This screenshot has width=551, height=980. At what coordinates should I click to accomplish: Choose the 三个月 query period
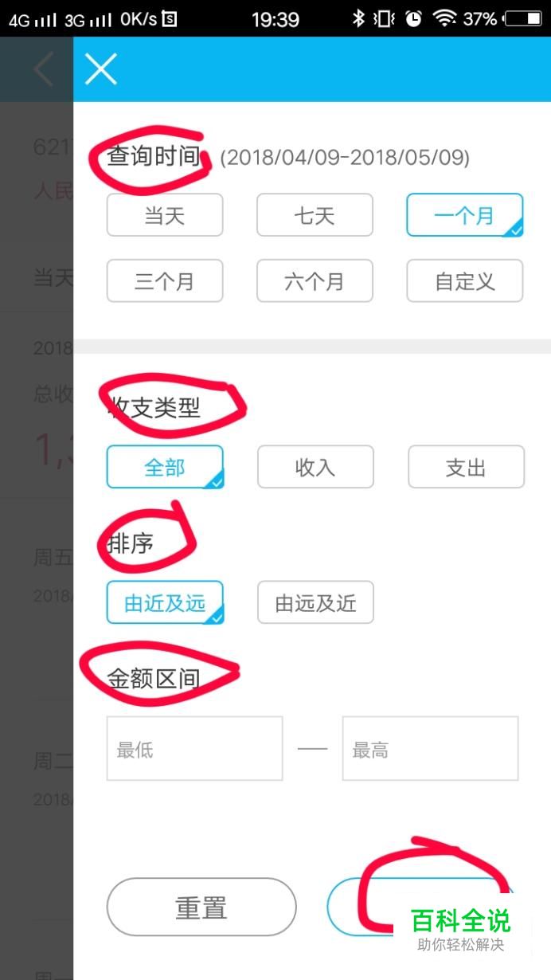click(x=165, y=280)
